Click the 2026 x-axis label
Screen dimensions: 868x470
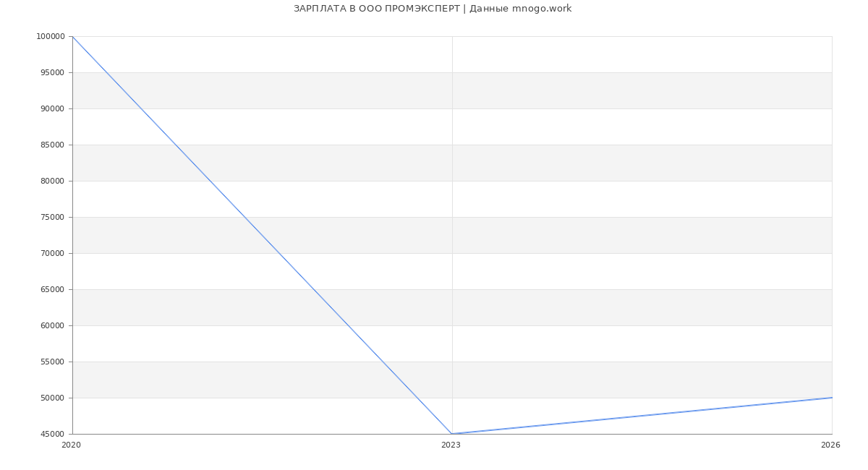[x=830, y=445]
